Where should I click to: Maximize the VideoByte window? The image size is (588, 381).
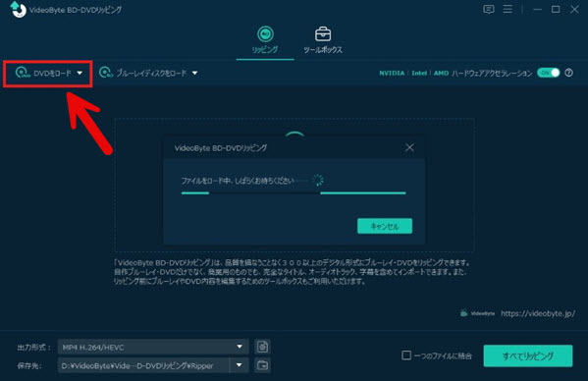(x=556, y=10)
